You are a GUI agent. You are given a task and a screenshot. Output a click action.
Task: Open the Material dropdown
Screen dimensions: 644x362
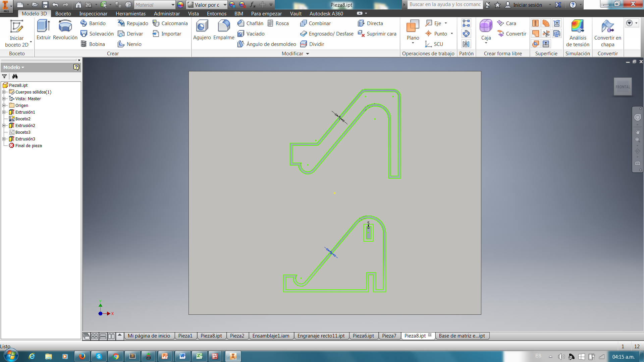pos(173,5)
